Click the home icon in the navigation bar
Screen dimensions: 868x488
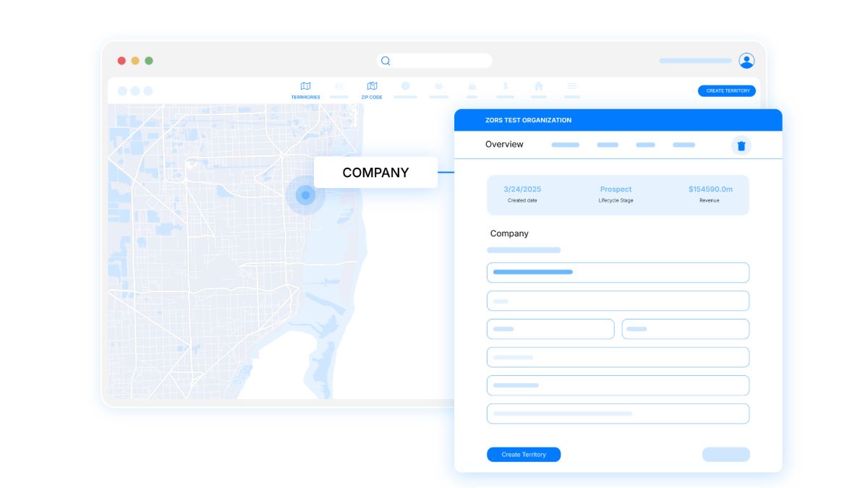[538, 85]
